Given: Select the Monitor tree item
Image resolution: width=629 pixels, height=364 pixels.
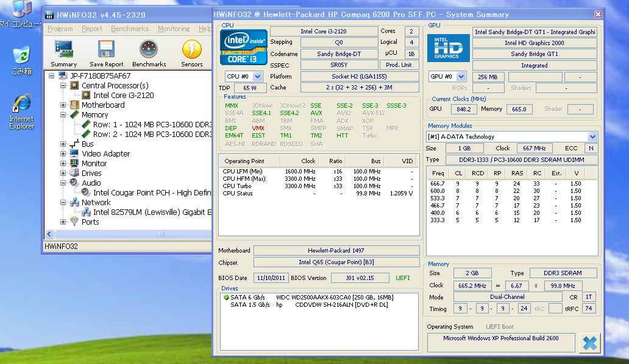Looking at the screenshot, I should click(x=94, y=163).
